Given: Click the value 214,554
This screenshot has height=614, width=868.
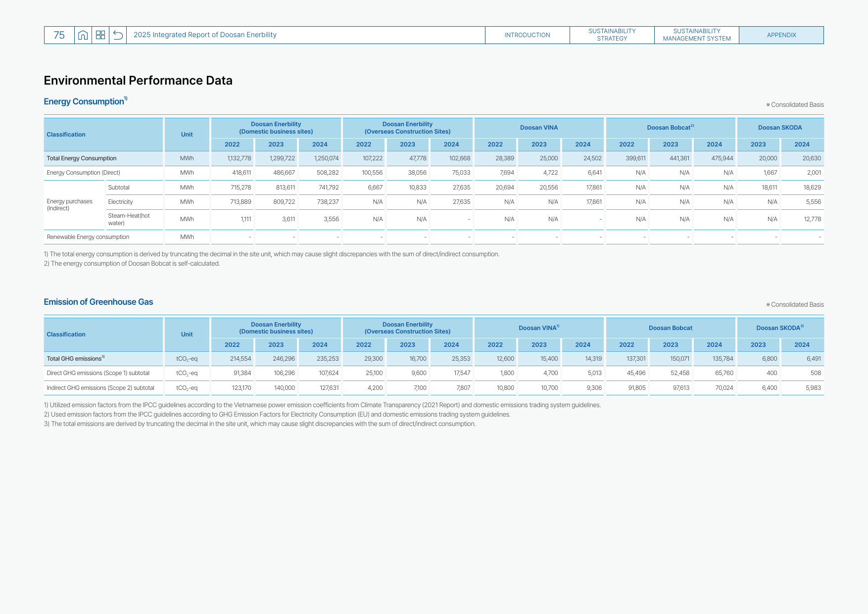Looking at the screenshot, I should 241,359.
